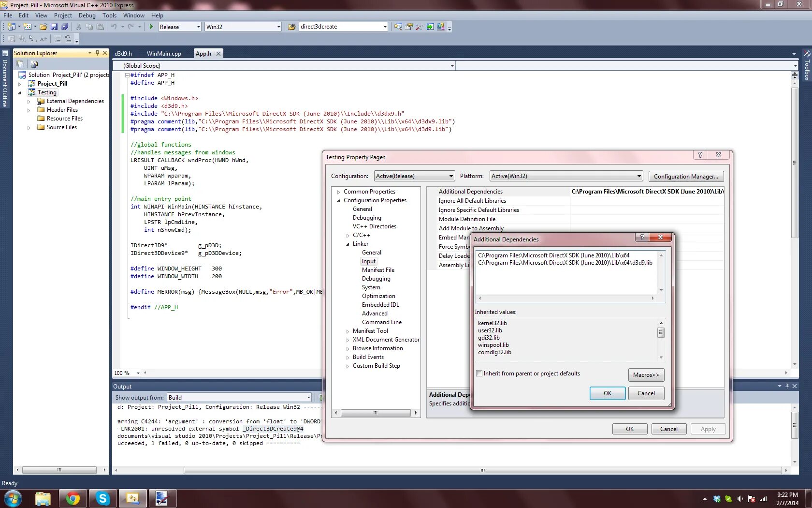Open the Tools menu
The height and width of the screenshot is (508, 812).
coord(109,15)
